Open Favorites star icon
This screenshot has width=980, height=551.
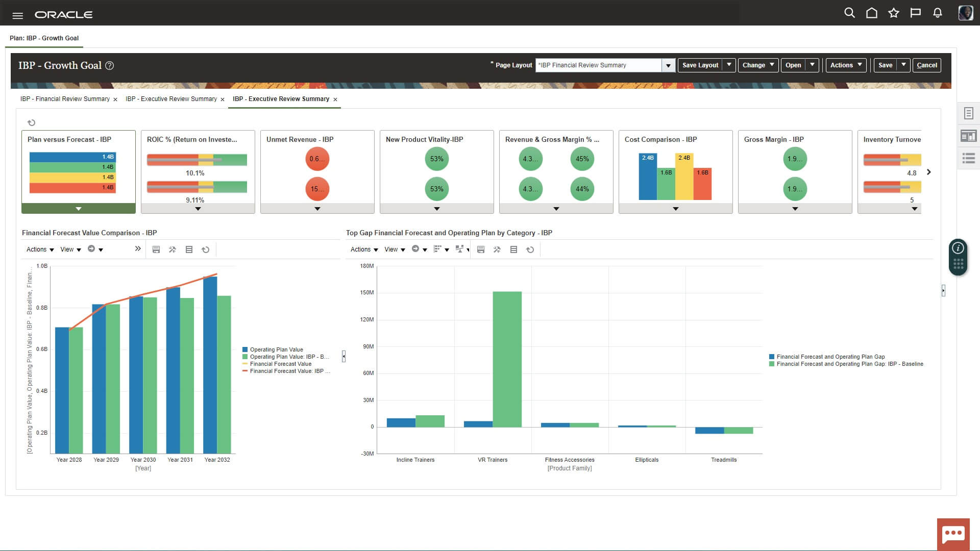[893, 13]
